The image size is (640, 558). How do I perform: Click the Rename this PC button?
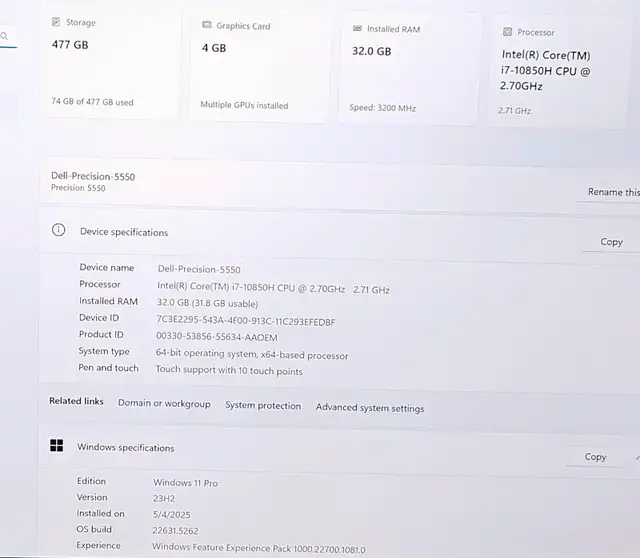tap(611, 192)
